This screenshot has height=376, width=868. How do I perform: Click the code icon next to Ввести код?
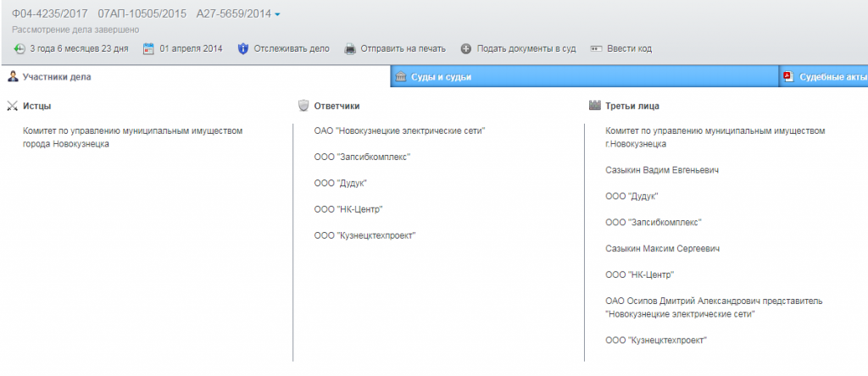(596, 48)
